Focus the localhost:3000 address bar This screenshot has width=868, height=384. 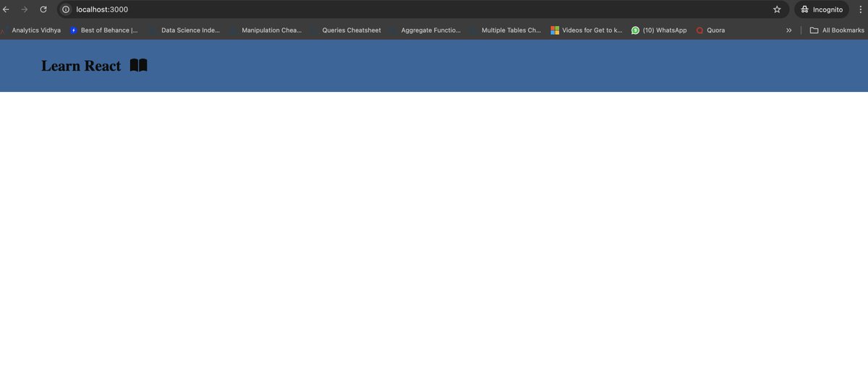(x=423, y=9)
